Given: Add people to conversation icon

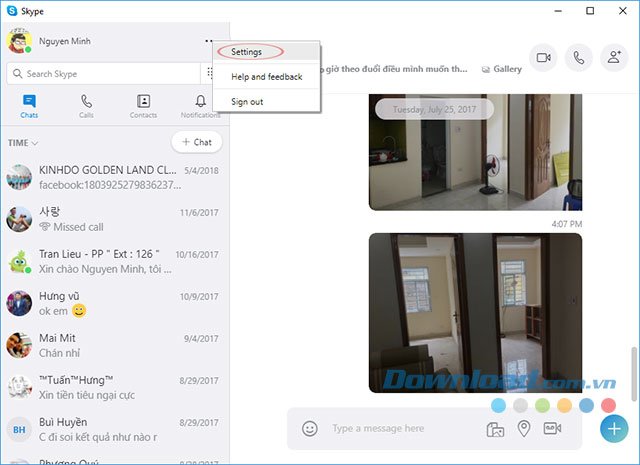Looking at the screenshot, I should (x=614, y=58).
